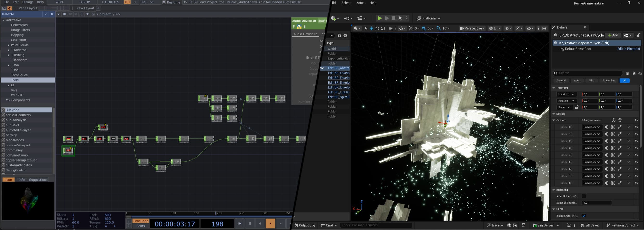
Task: Switch the timeline display to Beats mode
Action: (x=140, y=226)
